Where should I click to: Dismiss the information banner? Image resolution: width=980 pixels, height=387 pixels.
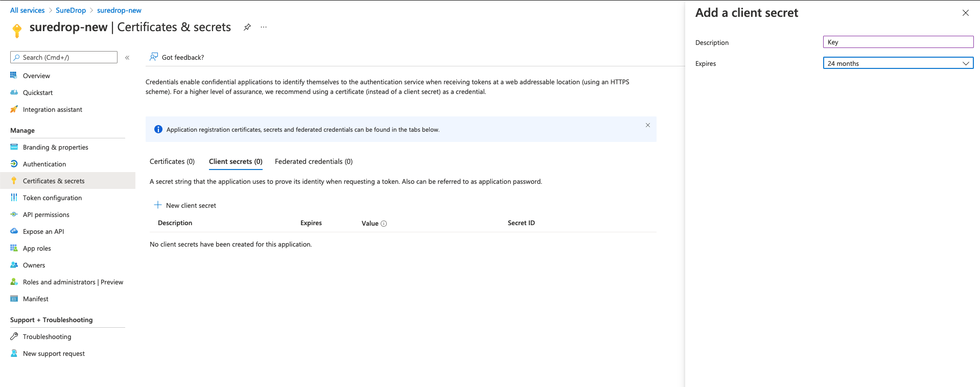pyautogui.click(x=648, y=125)
